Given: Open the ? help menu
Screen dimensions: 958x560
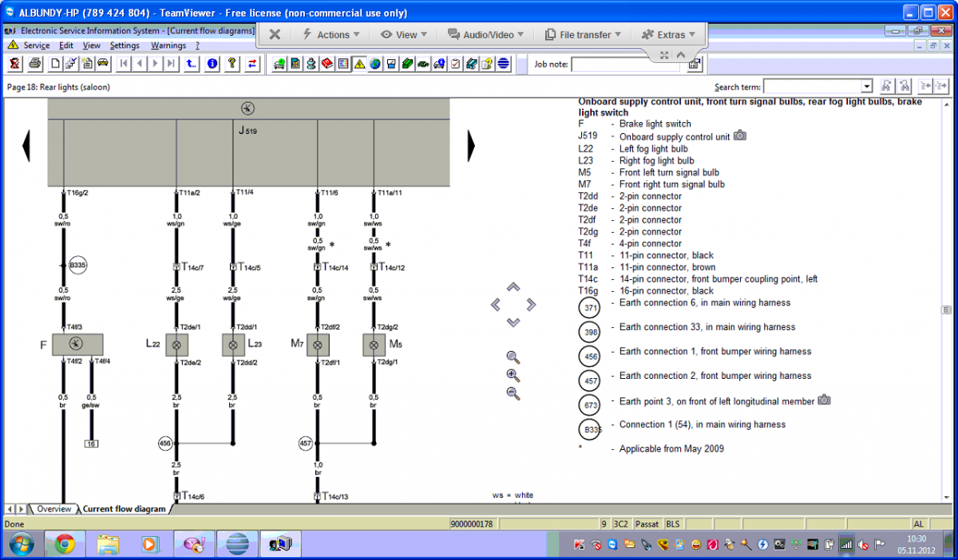Looking at the screenshot, I should click(x=197, y=45).
